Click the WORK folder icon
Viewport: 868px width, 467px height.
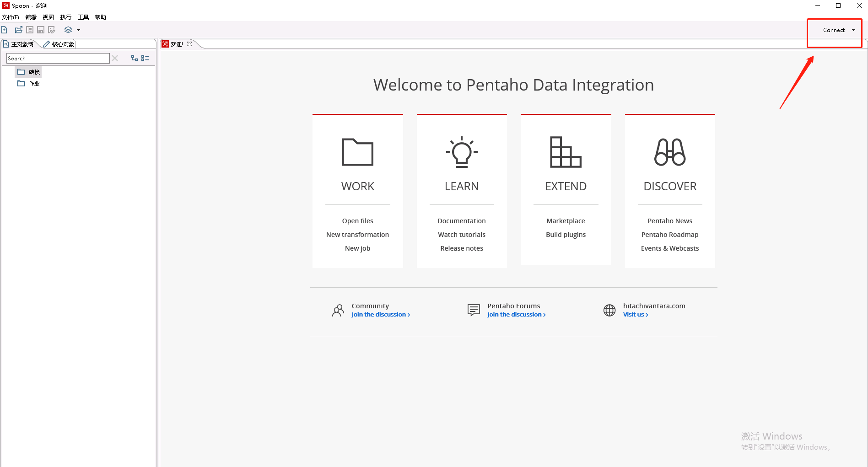tap(358, 152)
